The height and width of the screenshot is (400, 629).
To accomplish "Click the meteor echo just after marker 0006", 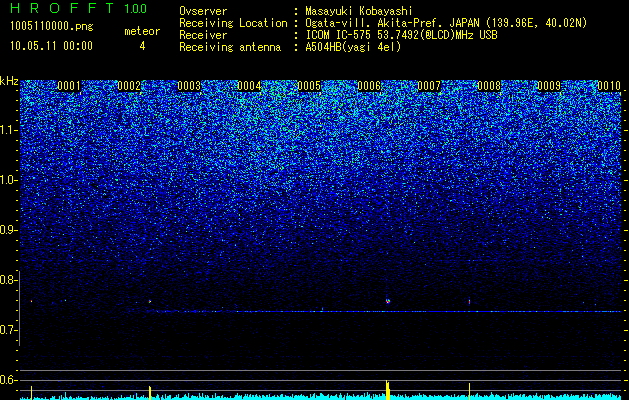I will tap(388, 301).
